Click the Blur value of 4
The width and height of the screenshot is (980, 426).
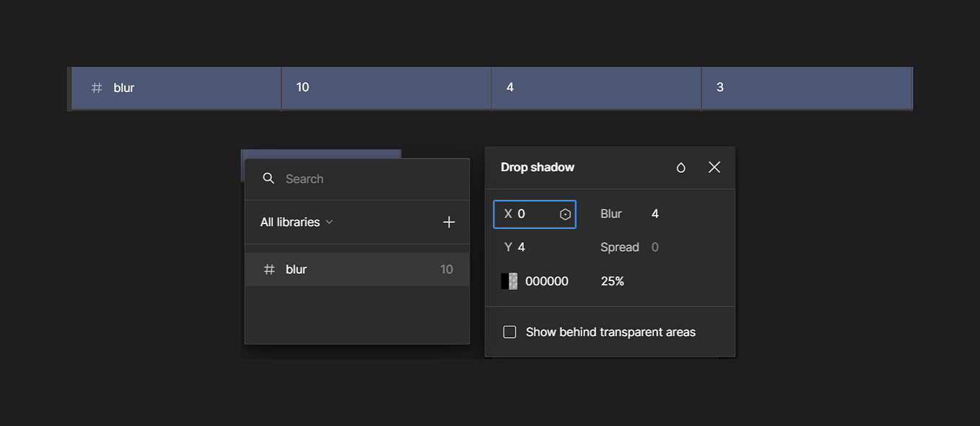click(655, 213)
